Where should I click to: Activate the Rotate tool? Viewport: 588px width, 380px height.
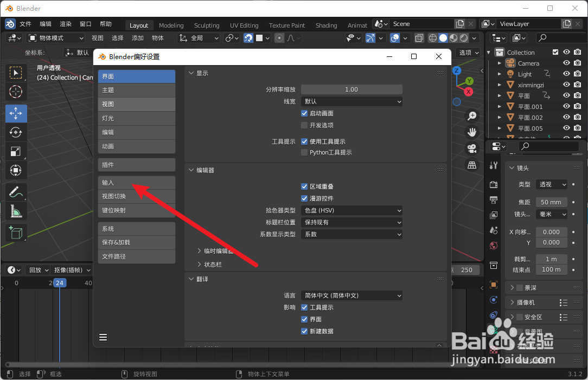(16, 132)
